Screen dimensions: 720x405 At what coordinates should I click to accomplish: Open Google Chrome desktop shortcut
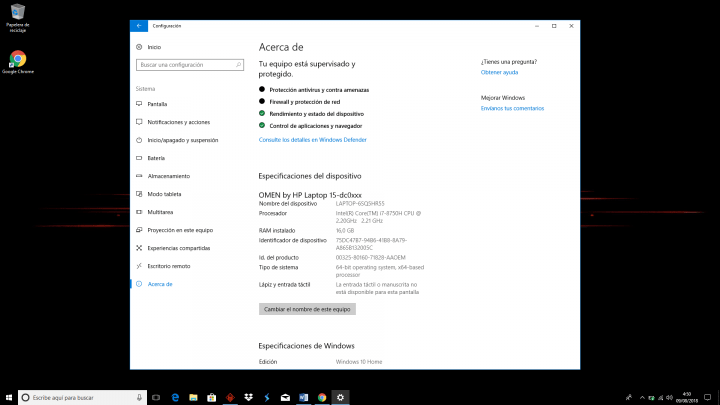17,62
